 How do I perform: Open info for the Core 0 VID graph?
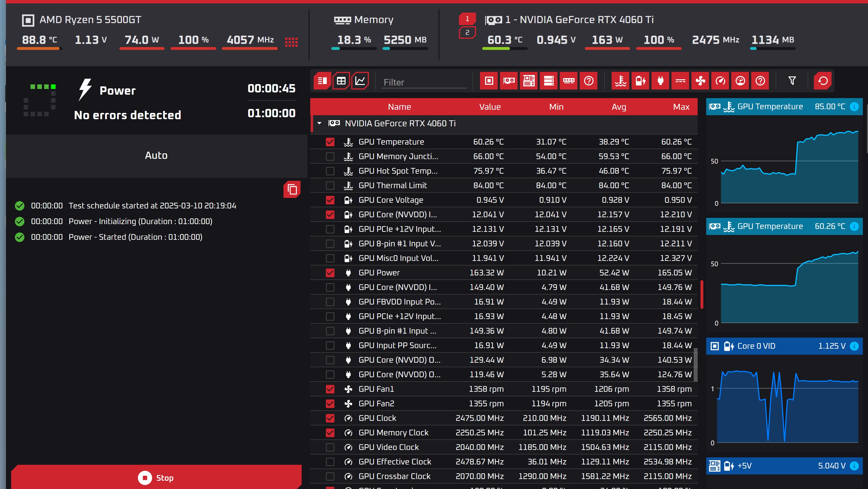(854, 346)
